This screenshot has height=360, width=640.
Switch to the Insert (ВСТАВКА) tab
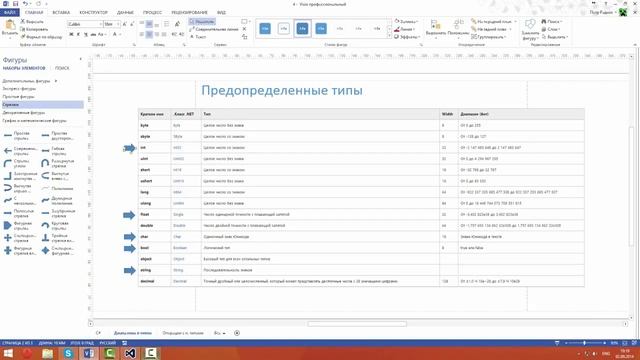pyautogui.click(x=61, y=12)
